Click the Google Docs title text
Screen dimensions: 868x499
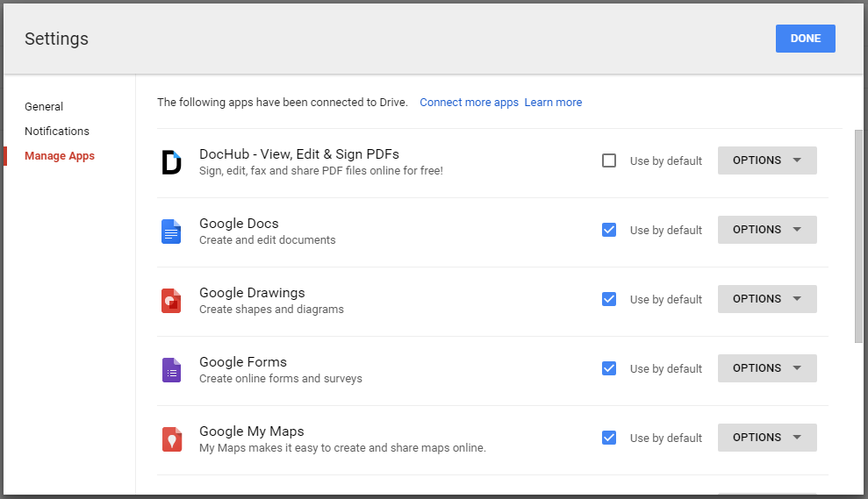[x=239, y=224]
